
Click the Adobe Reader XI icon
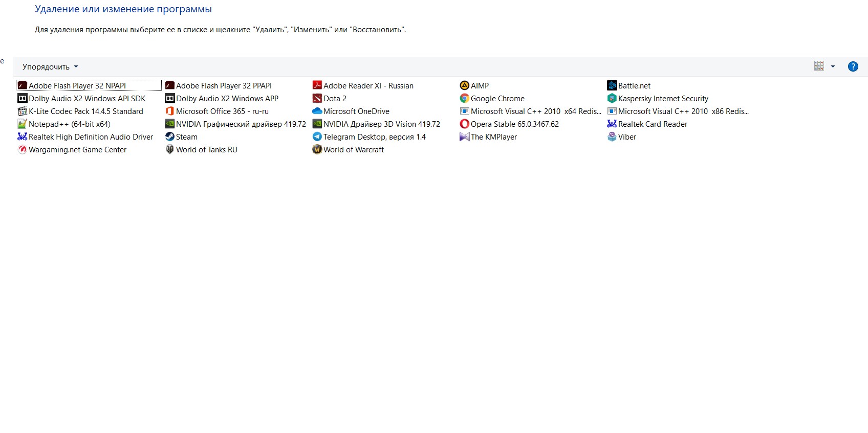pyautogui.click(x=317, y=85)
